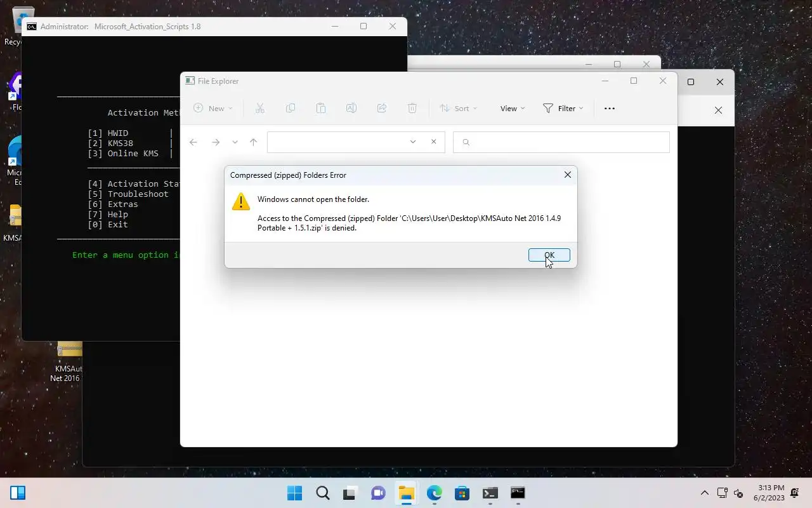
Task: Open the Widgets panel at the taskbar's left end
Action: point(18,493)
